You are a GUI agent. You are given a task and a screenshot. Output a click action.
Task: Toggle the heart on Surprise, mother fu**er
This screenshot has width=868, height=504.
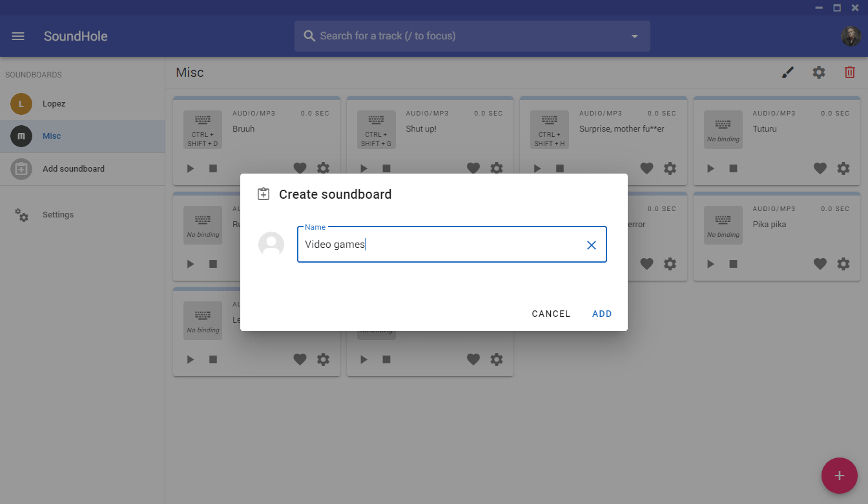(646, 168)
